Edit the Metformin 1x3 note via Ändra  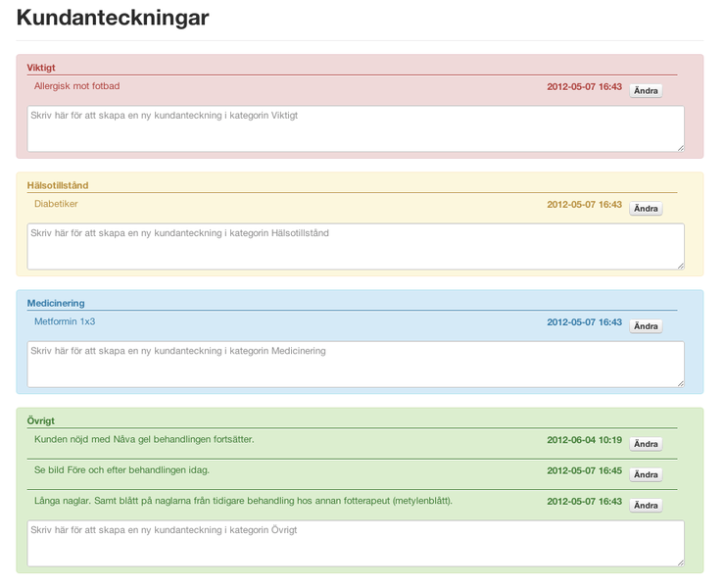[x=646, y=326]
